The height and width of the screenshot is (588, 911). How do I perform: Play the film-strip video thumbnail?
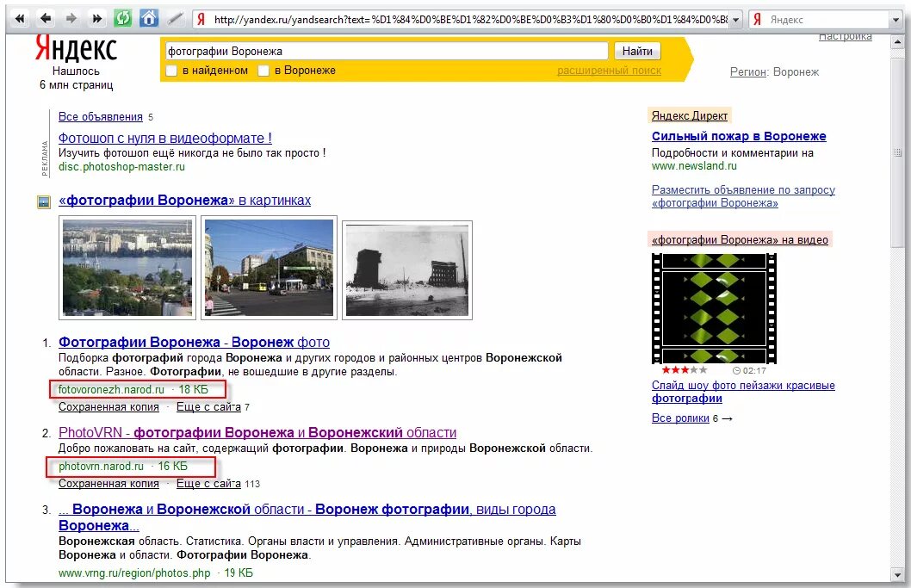[x=714, y=308]
